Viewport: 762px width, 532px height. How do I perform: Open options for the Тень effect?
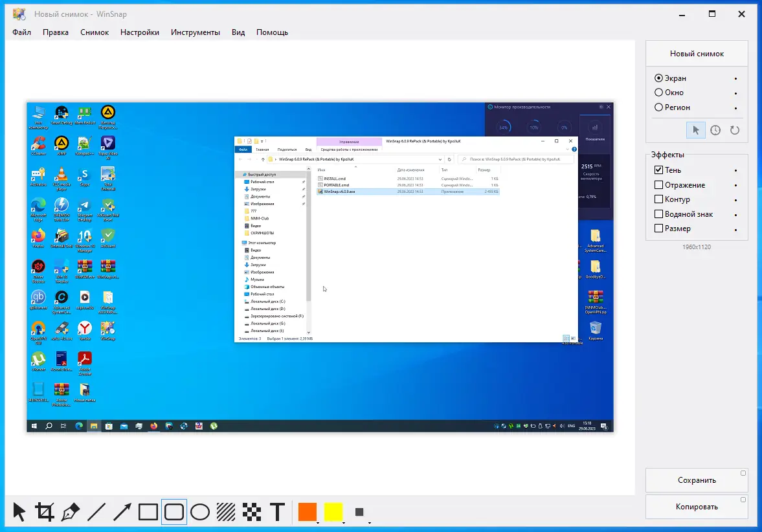(x=735, y=170)
